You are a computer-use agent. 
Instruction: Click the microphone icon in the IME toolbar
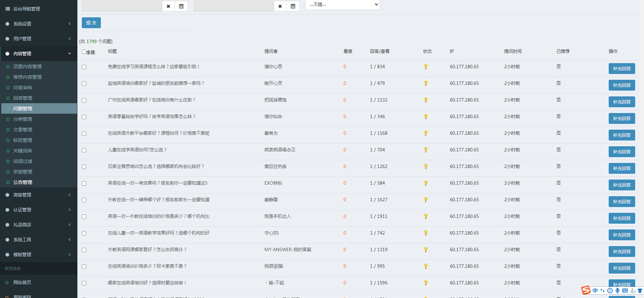[x=618, y=291]
